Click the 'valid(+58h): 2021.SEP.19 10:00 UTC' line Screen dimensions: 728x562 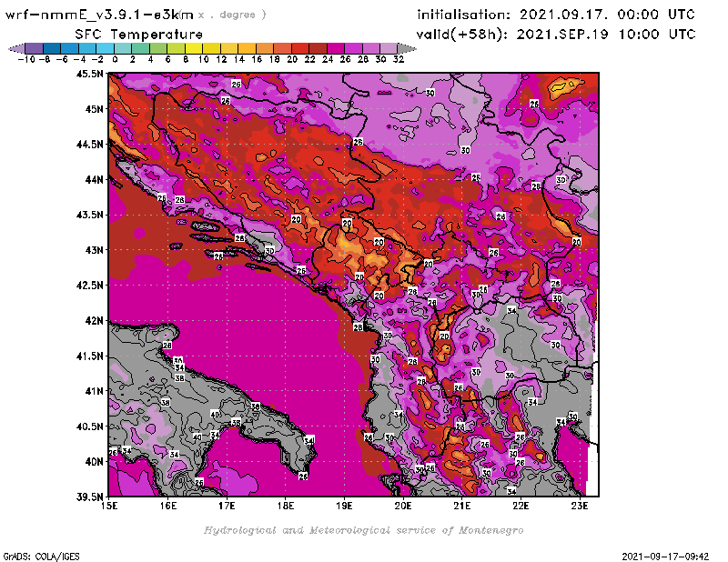[x=556, y=35]
